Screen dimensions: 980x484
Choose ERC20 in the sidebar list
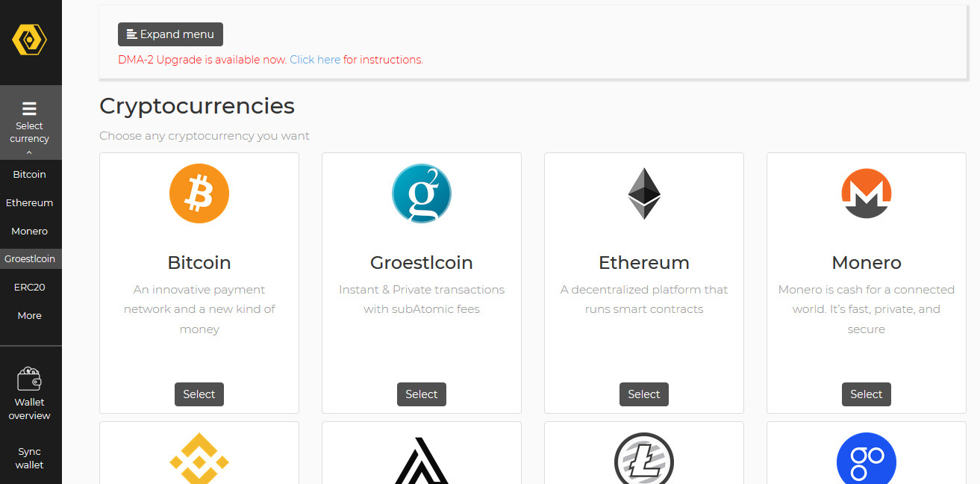(x=30, y=287)
